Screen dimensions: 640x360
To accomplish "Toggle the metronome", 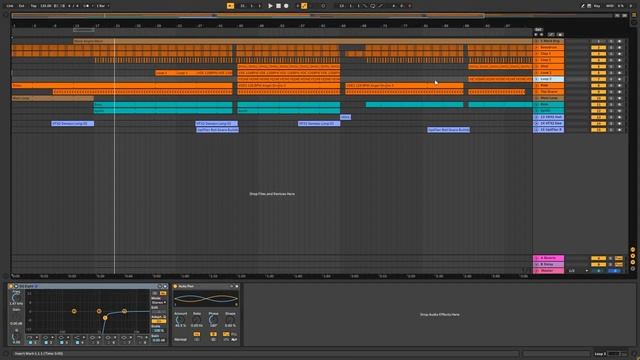I will click(x=86, y=6).
